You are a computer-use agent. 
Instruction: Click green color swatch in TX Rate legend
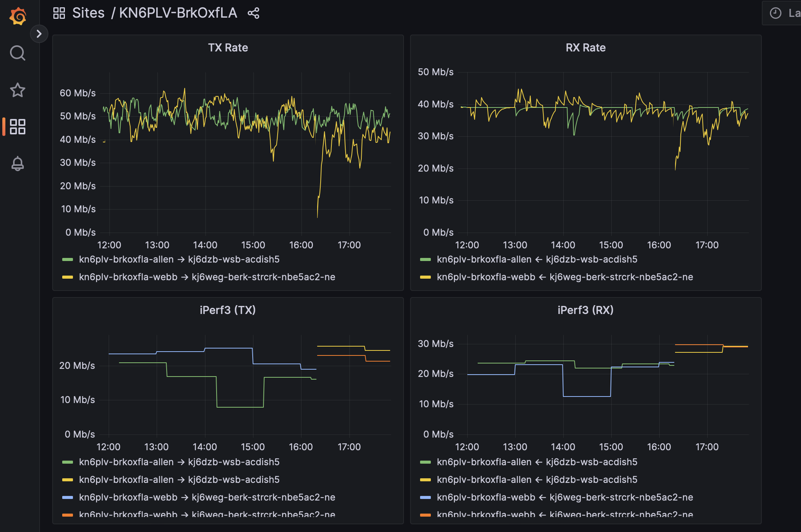(68, 259)
